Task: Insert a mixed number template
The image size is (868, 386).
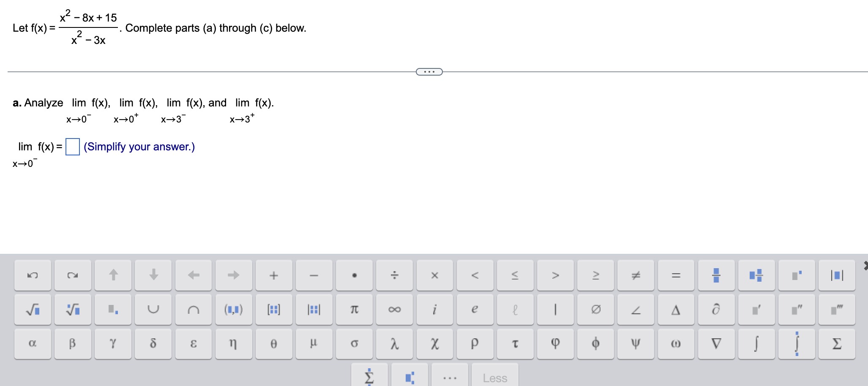Action: click(x=756, y=275)
